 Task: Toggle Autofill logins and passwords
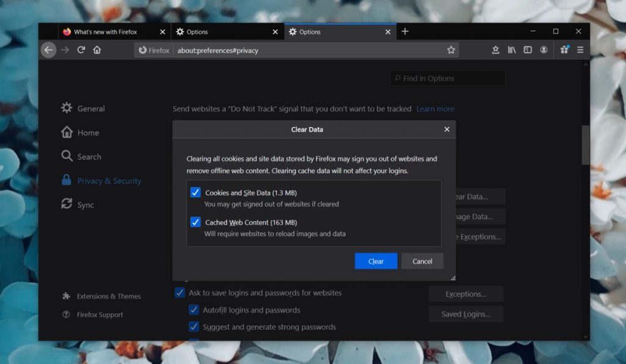(x=194, y=310)
